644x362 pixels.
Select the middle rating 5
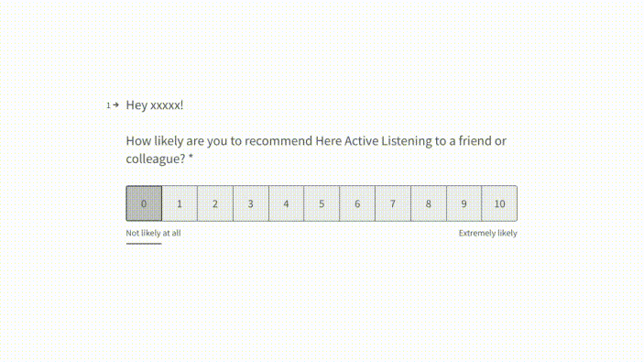click(x=322, y=203)
